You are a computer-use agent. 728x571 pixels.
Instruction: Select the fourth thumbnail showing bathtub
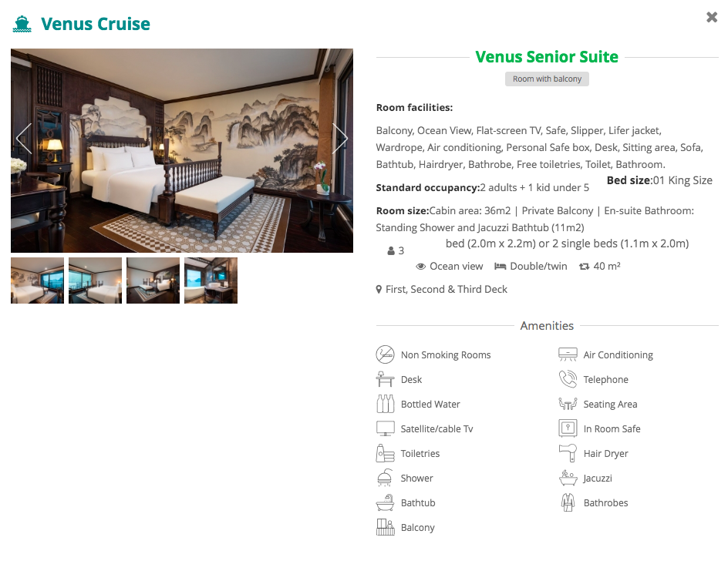[x=211, y=280]
